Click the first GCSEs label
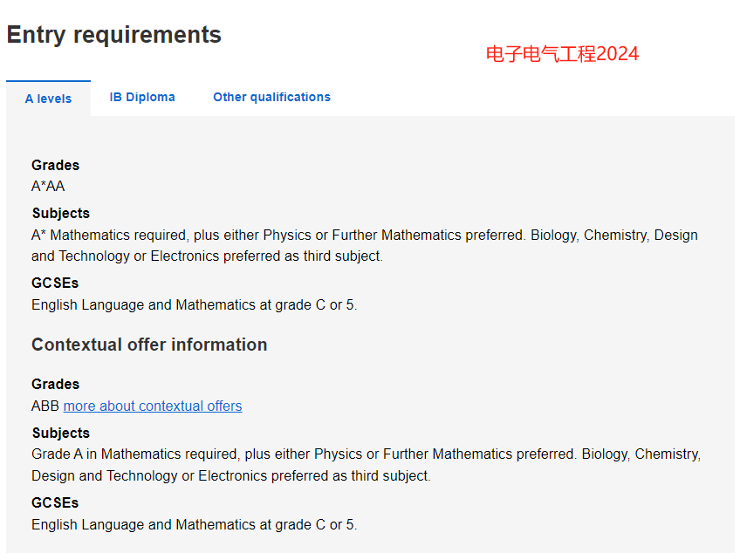Screen dimensions: 740x560 (x=55, y=283)
